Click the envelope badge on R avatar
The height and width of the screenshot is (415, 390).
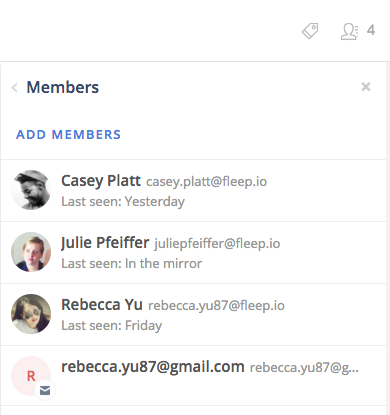pyautogui.click(x=45, y=390)
